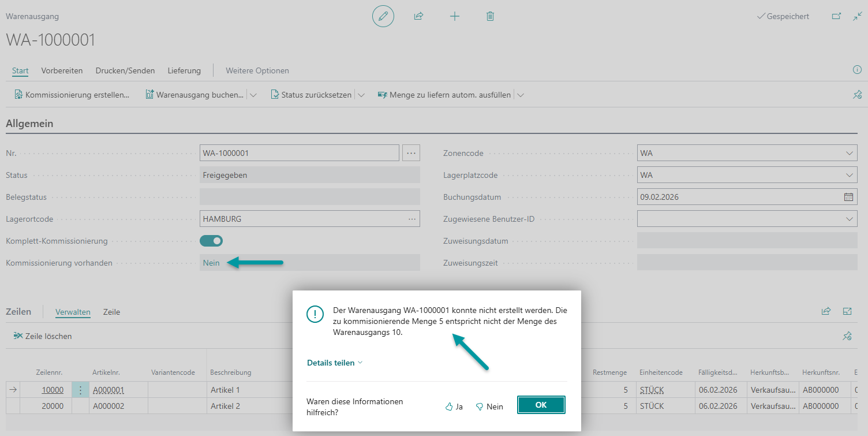Click the pencil edit icon
The width and height of the screenshot is (868, 436).
click(383, 16)
